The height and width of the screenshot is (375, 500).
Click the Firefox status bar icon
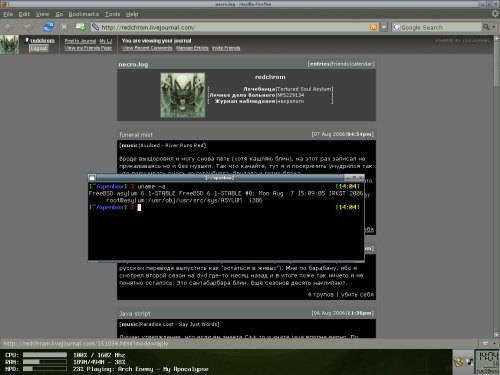tap(485, 343)
